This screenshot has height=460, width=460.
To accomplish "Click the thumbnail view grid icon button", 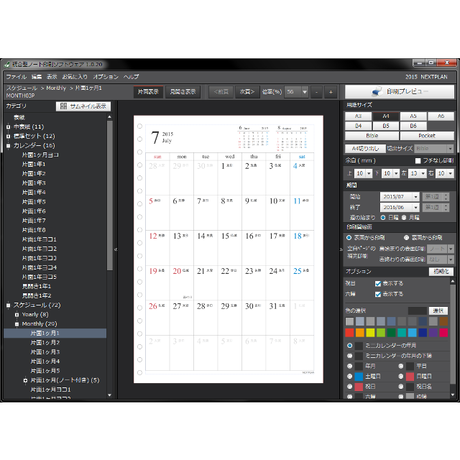I will click(x=83, y=106).
